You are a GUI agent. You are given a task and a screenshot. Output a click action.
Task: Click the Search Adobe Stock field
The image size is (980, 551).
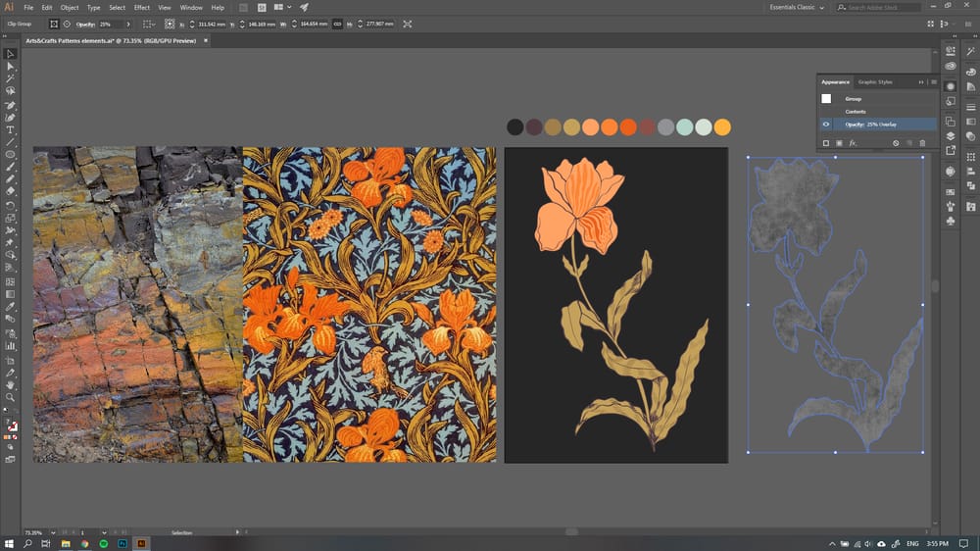point(879,8)
